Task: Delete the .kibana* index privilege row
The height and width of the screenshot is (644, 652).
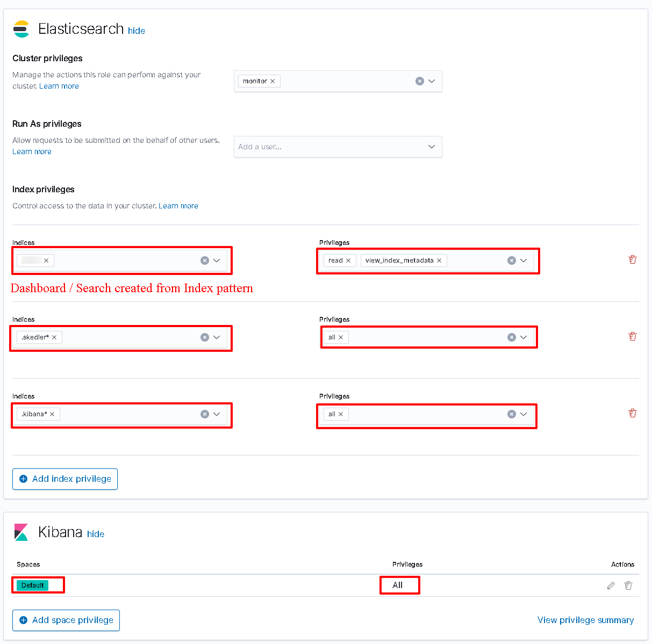Action: coord(633,413)
